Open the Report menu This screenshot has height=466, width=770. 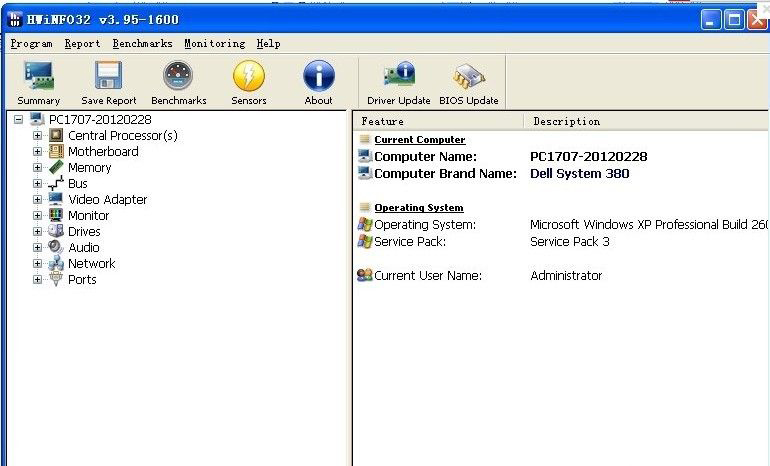82,44
